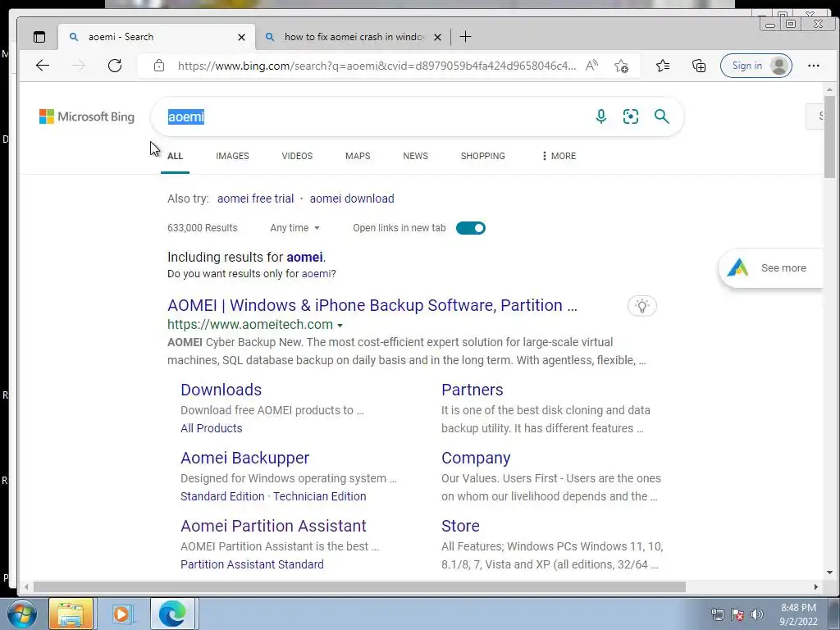This screenshot has height=630, width=840.
Task: Click the Standard Edition link
Action: click(x=222, y=496)
